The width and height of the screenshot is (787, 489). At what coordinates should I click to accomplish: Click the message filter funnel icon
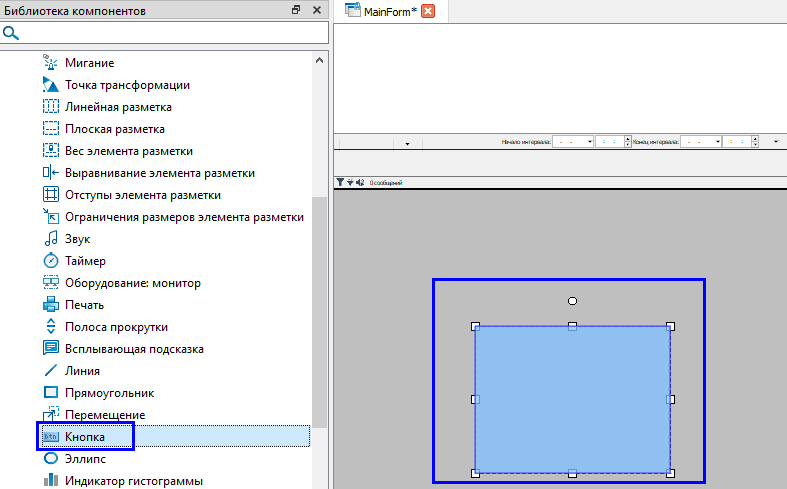(339, 182)
